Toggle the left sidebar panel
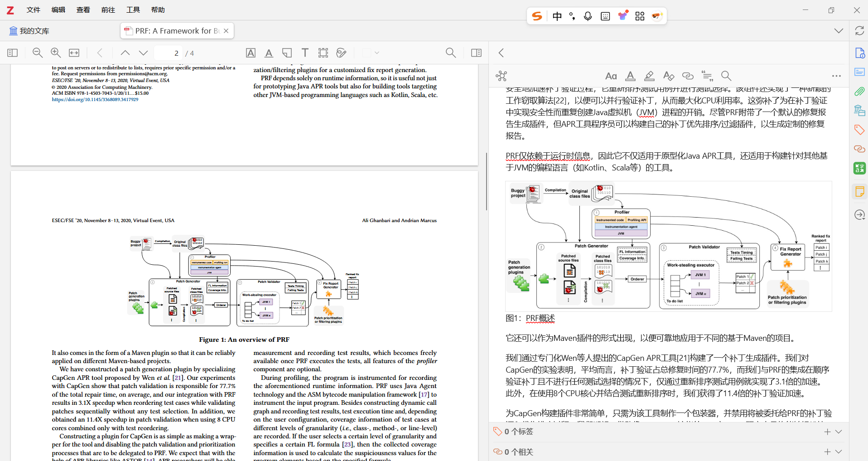This screenshot has height=461, width=868. (x=13, y=53)
